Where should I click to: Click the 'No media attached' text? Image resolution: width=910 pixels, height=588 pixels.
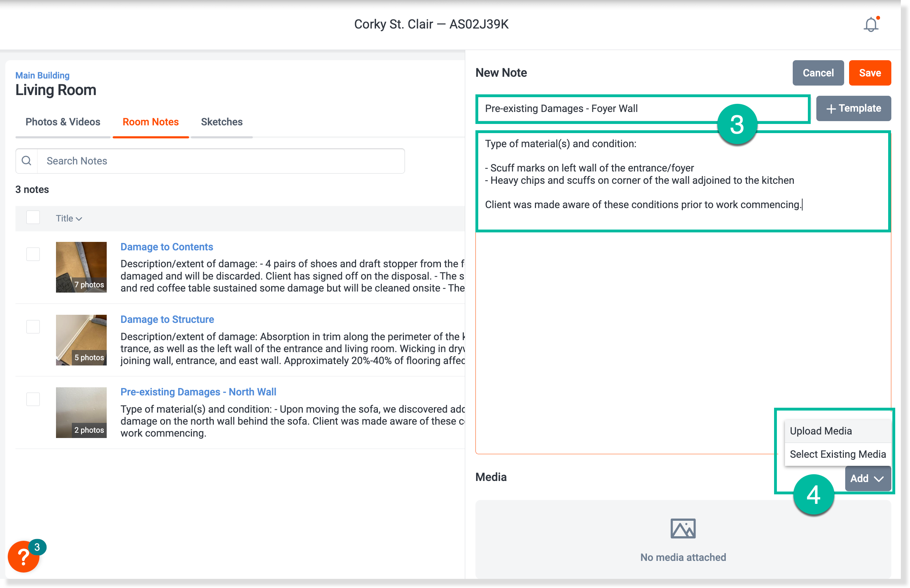pyautogui.click(x=683, y=557)
